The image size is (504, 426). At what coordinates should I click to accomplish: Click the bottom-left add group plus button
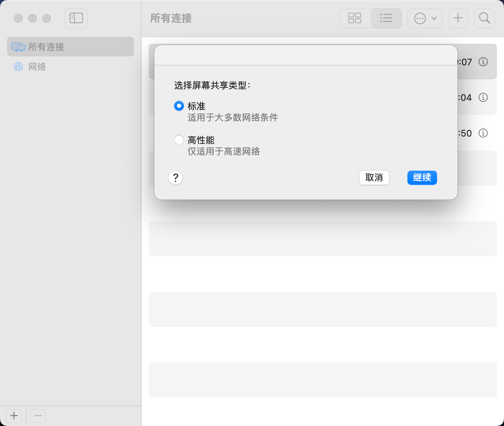(x=14, y=416)
